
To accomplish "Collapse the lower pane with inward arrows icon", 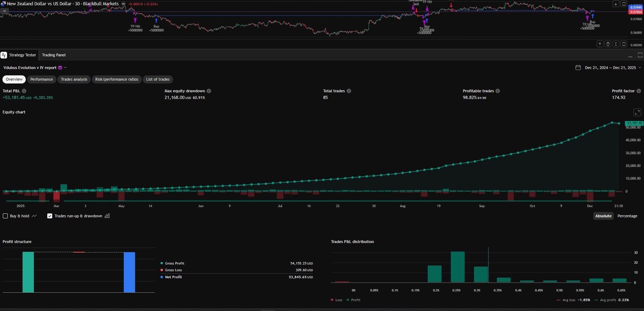I will click(x=616, y=44).
